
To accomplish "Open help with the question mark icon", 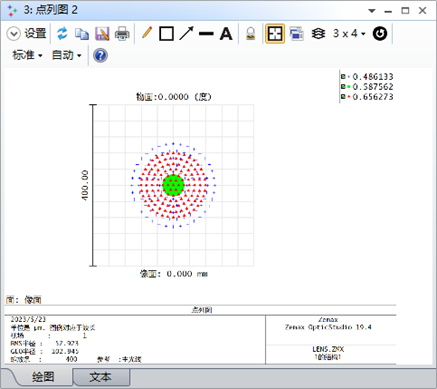I will [x=100, y=55].
